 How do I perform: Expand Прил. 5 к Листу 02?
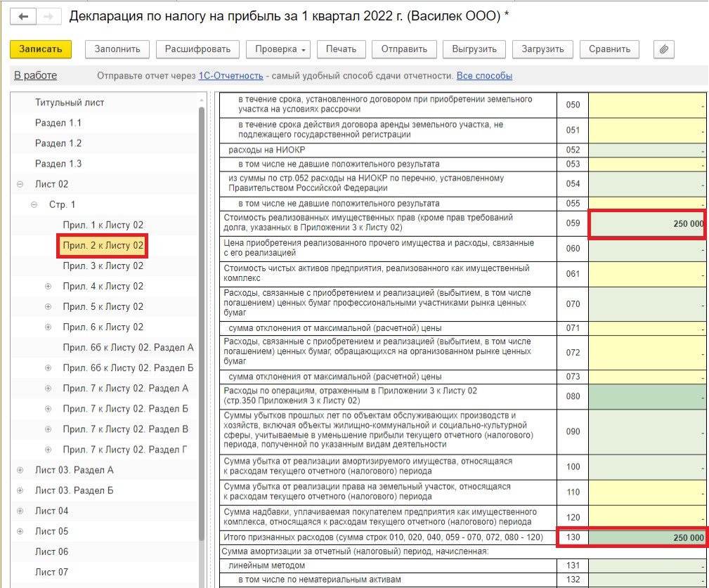coord(48,306)
